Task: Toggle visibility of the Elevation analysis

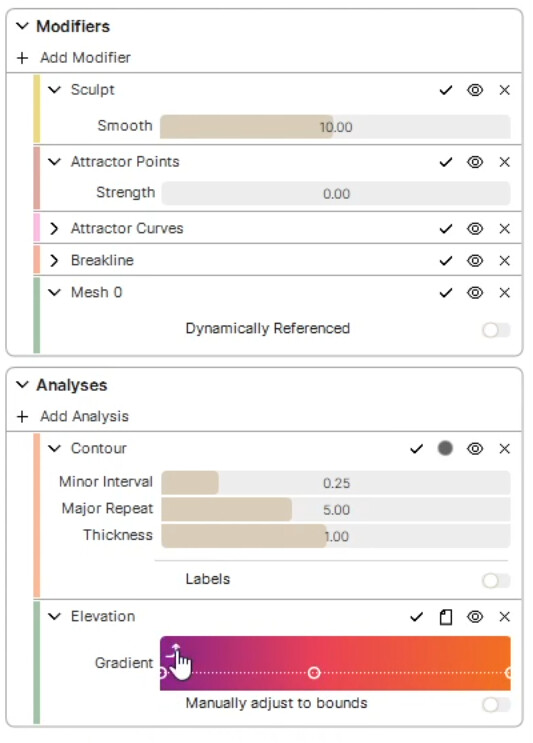Action: [475, 617]
